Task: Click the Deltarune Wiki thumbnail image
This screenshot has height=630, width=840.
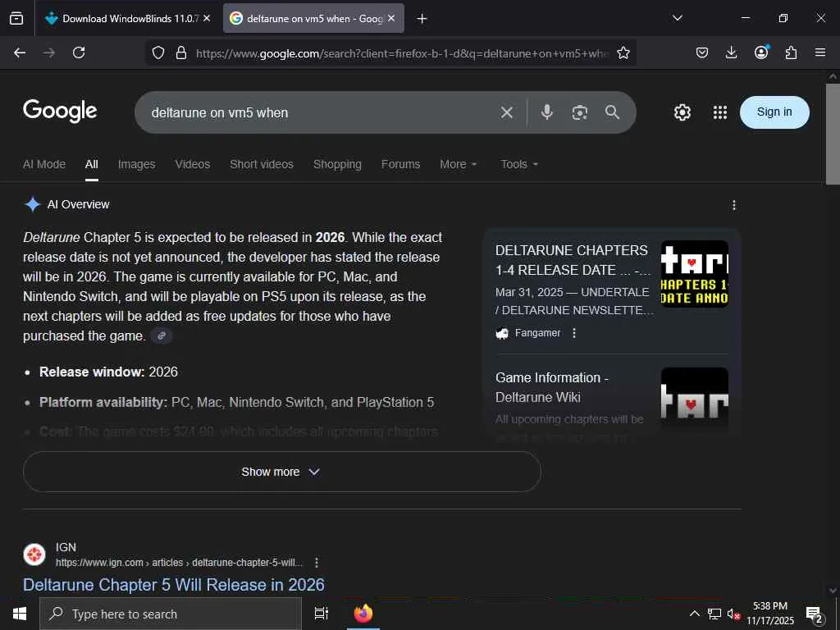Action: coord(694,400)
